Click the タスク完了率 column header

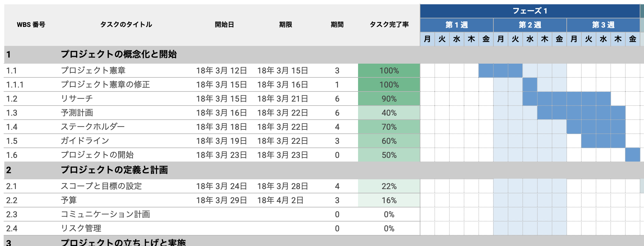tap(389, 24)
